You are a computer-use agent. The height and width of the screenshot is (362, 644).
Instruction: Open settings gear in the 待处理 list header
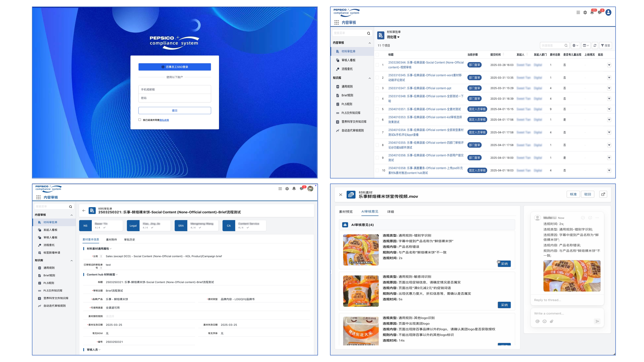tap(585, 12)
